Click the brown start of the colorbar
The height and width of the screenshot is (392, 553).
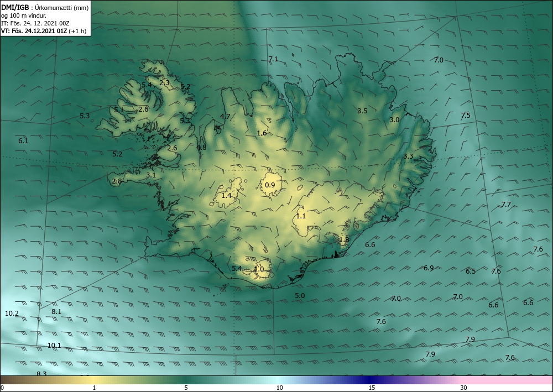pos(11,380)
